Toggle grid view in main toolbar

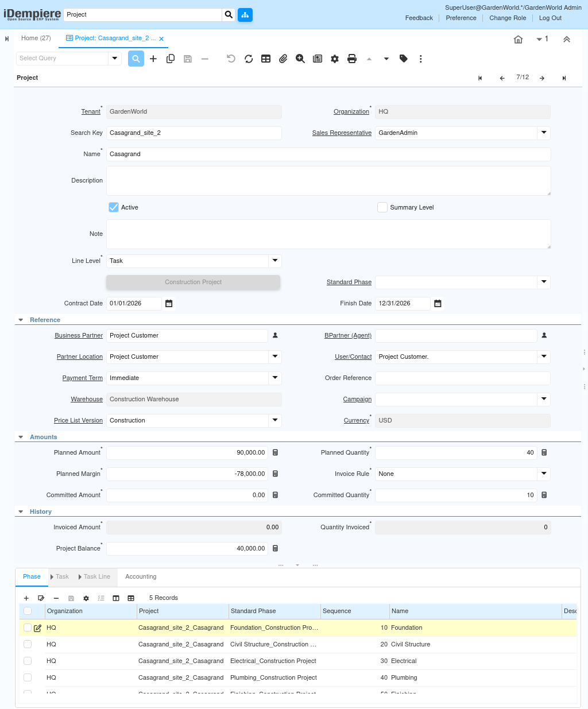(x=266, y=59)
